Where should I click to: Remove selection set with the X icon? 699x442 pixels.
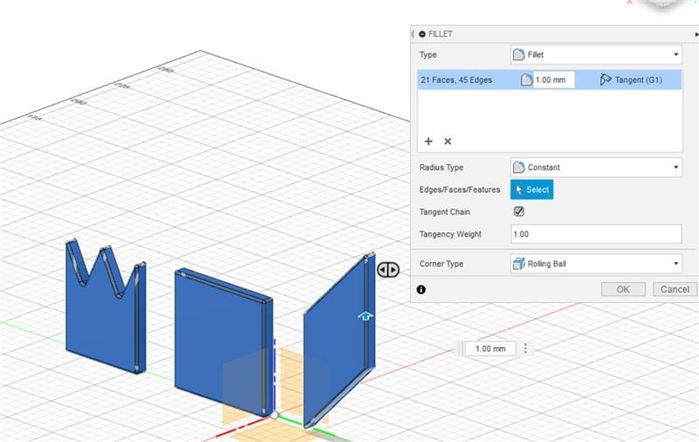tap(448, 142)
